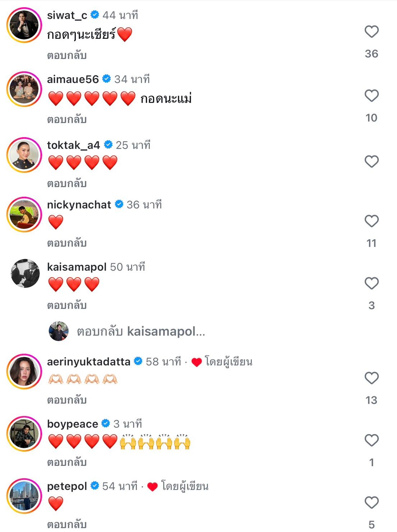Image resolution: width=397 pixels, height=532 pixels.
Task: Like siwat_c's comment with the heart icon
Action: click(371, 32)
